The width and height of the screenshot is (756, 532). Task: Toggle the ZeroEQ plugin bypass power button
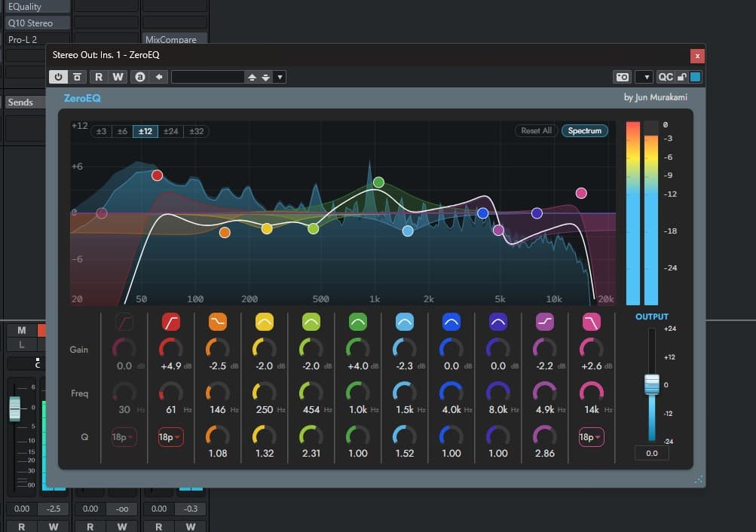click(58, 76)
